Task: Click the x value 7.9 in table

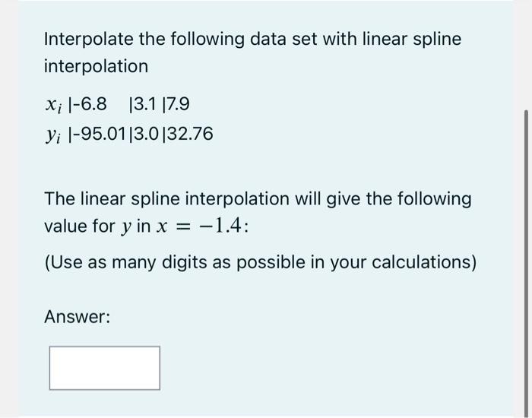Action: (x=178, y=104)
